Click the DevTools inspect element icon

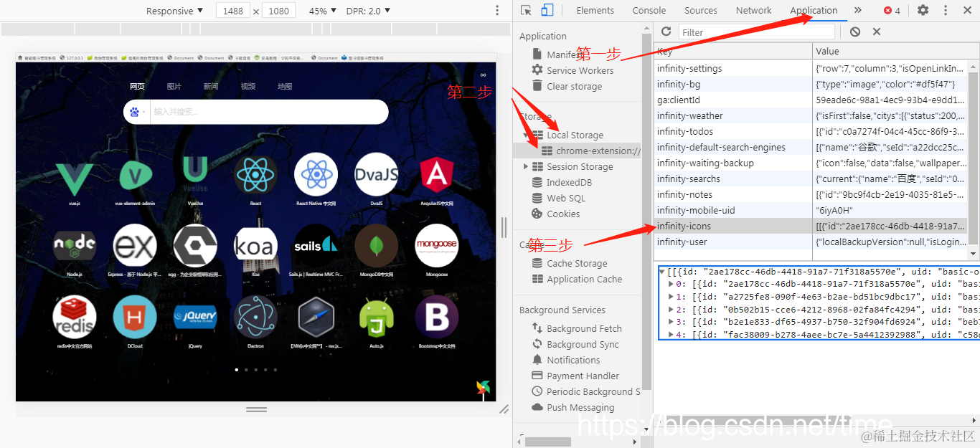(x=527, y=10)
